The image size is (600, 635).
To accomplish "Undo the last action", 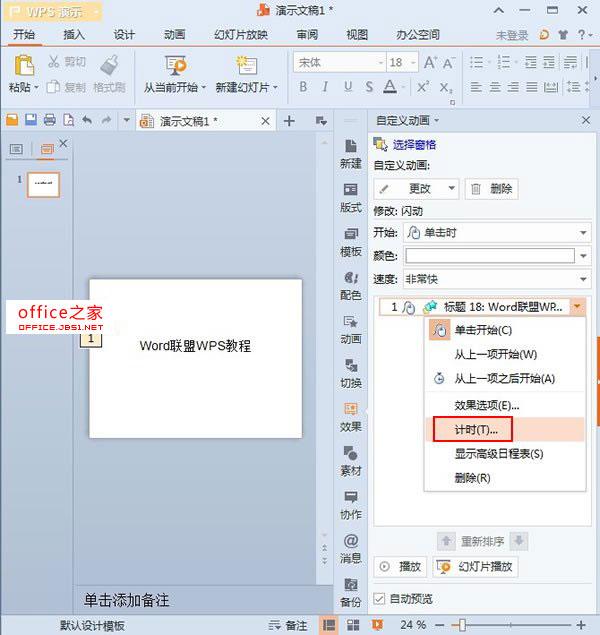I will 87,120.
